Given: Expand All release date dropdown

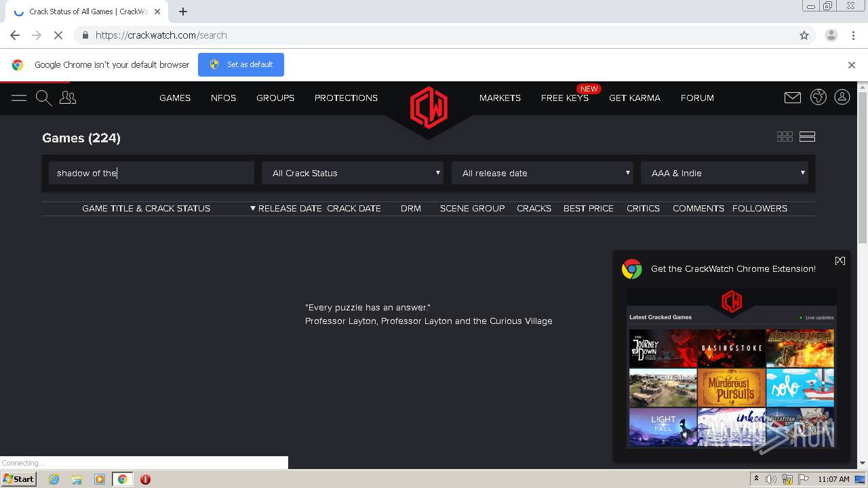Looking at the screenshot, I should click(542, 173).
